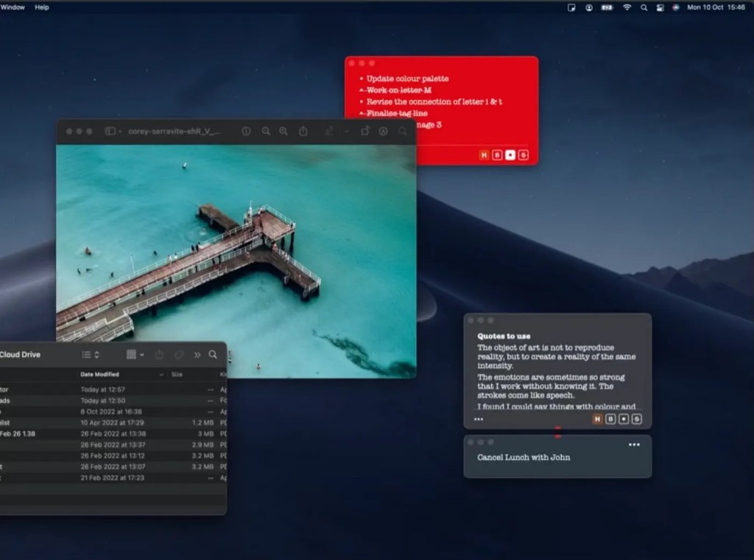This screenshot has height=560, width=754.
Task: Click the tag icon in Finder toolbar
Action: click(x=179, y=355)
